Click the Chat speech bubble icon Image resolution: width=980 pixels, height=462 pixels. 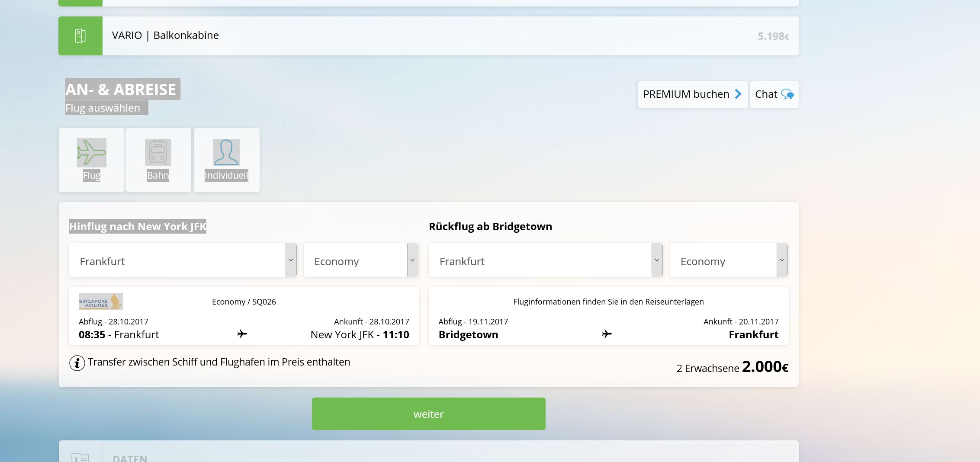coord(787,94)
